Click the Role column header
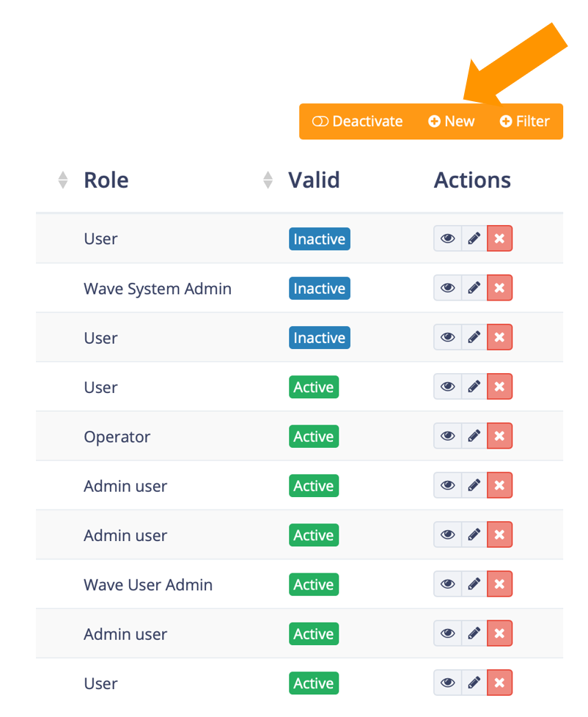Screen dimensions: 588x717 [x=106, y=180]
